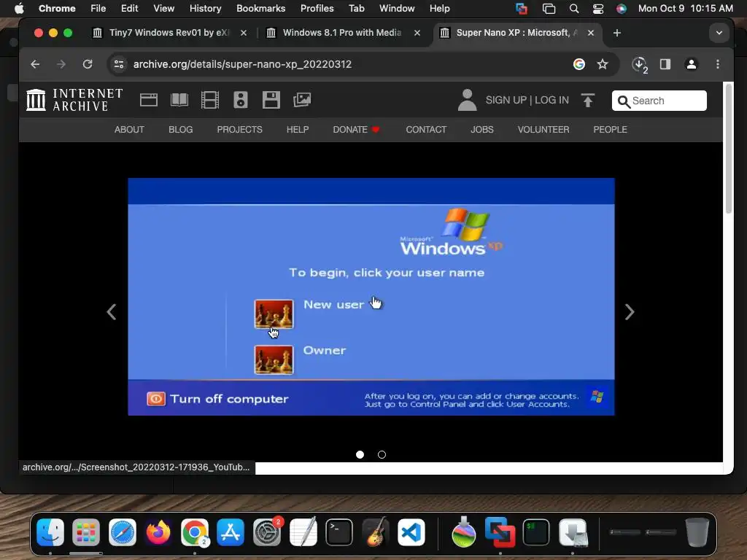Image resolution: width=747 pixels, height=560 pixels.
Task: Open the History menu
Action: click(205, 9)
